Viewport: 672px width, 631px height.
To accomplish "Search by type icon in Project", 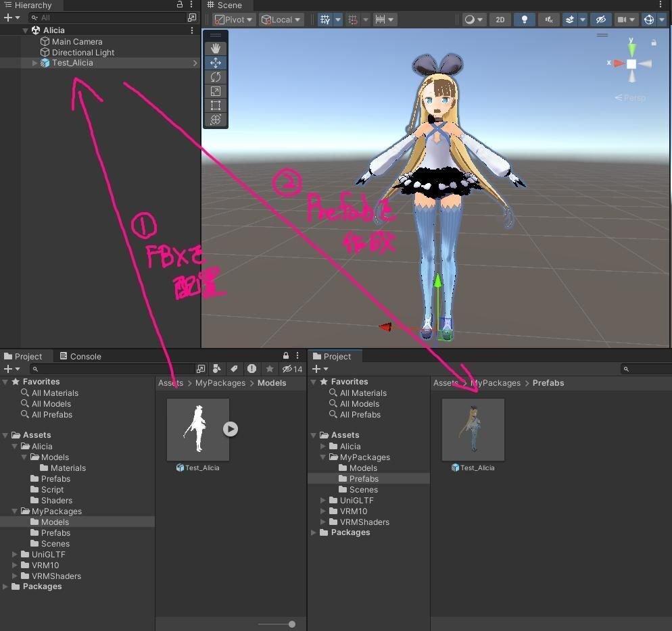I will [217, 369].
